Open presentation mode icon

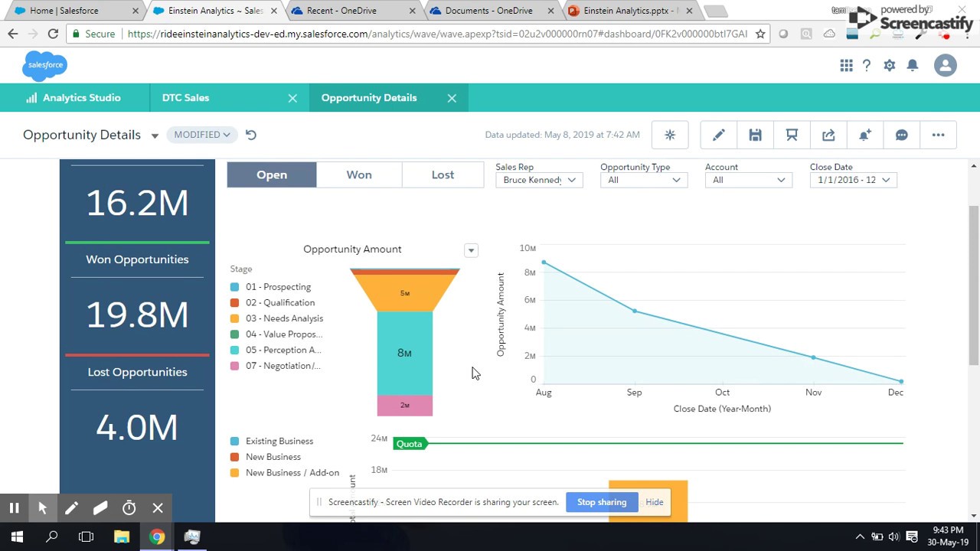pyautogui.click(x=792, y=135)
